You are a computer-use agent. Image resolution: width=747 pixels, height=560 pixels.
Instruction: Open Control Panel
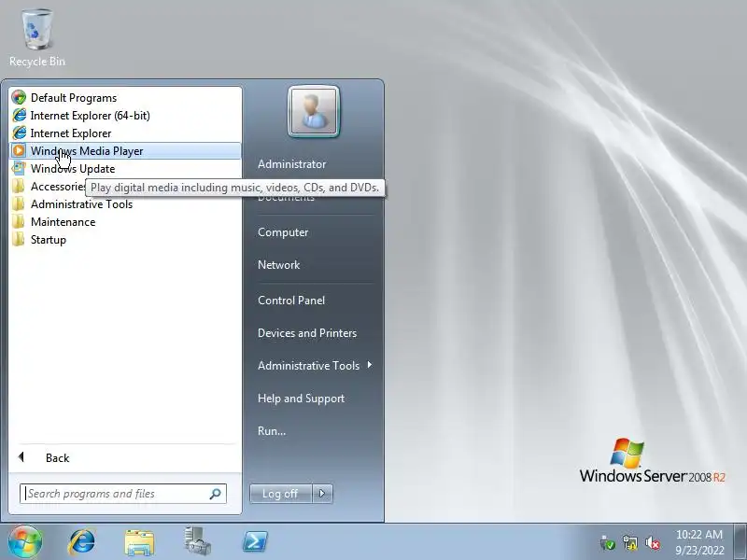[291, 301]
